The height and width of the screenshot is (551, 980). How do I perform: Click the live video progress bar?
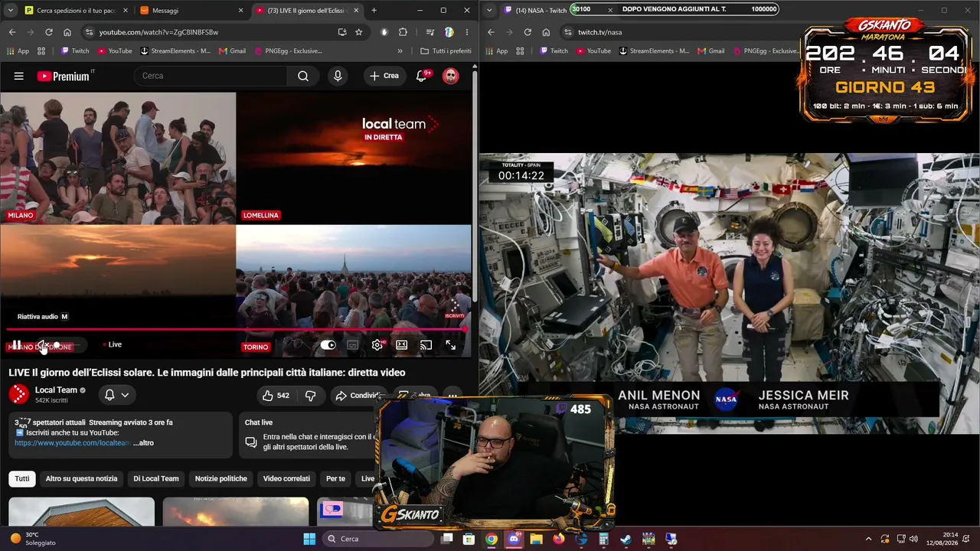pyautogui.click(x=236, y=330)
